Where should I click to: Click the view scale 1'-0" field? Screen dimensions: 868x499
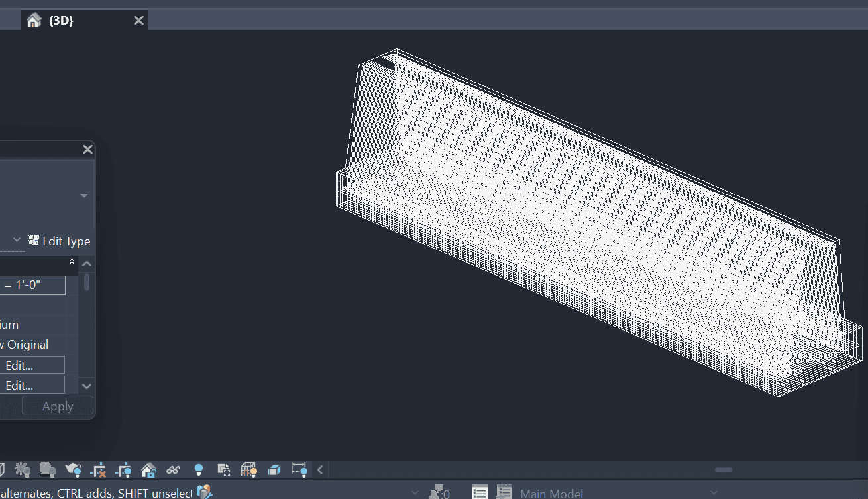[32, 286]
